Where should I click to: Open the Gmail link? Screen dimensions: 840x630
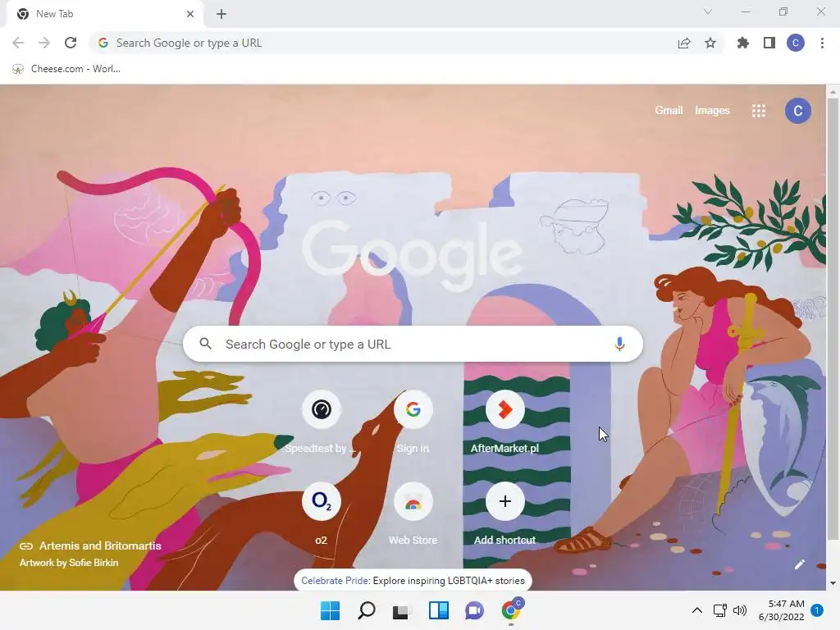pyautogui.click(x=669, y=111)
